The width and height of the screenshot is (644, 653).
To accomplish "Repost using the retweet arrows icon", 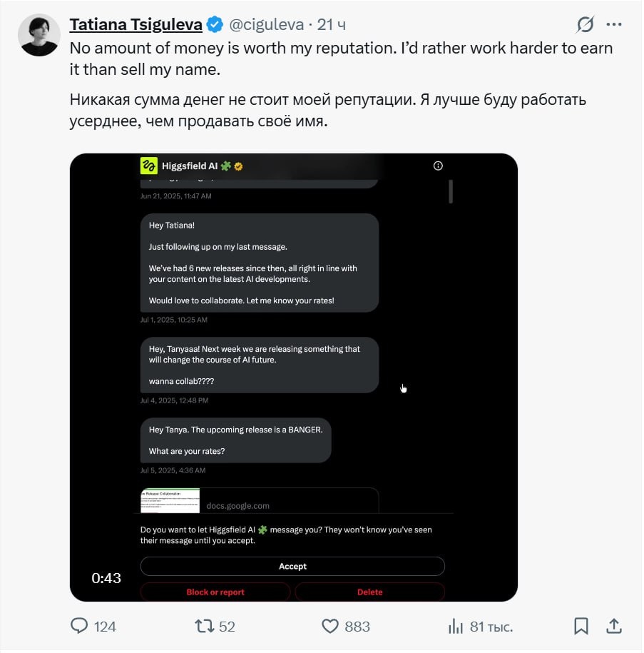I will point(205,626).
